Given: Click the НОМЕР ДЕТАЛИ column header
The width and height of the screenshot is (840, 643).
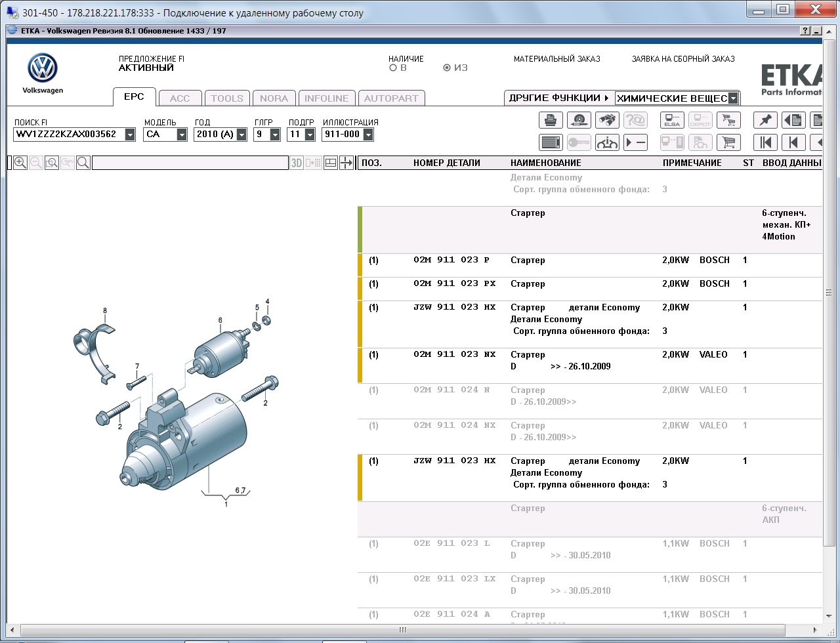Looking at the screenshot, I should tap(447, 163).
